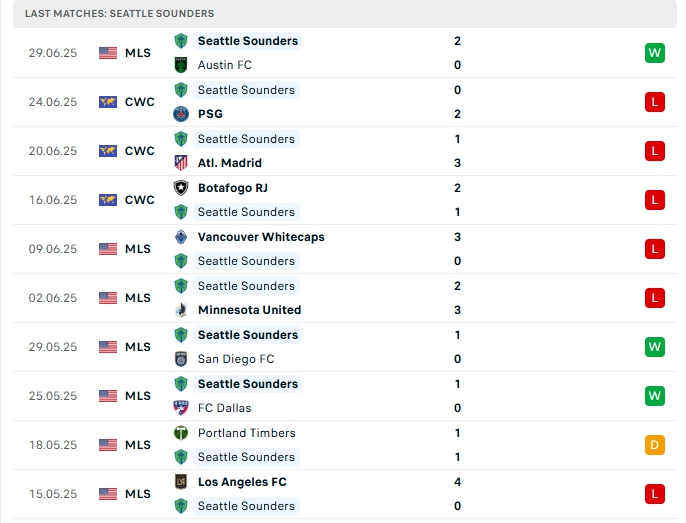Click the Portland Timbers logo

181,433
